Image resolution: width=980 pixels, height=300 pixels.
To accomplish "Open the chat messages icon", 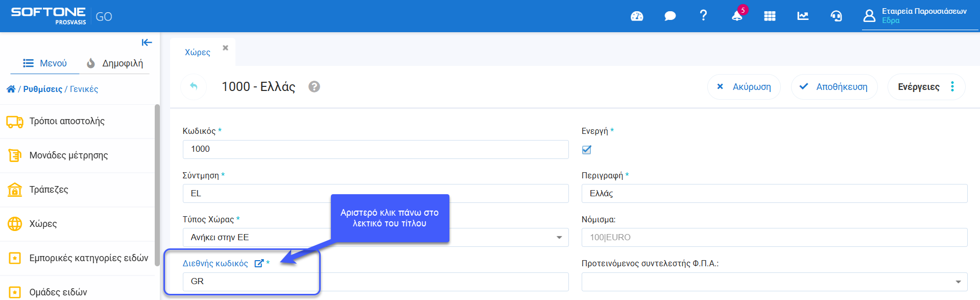I will (670, 16).
